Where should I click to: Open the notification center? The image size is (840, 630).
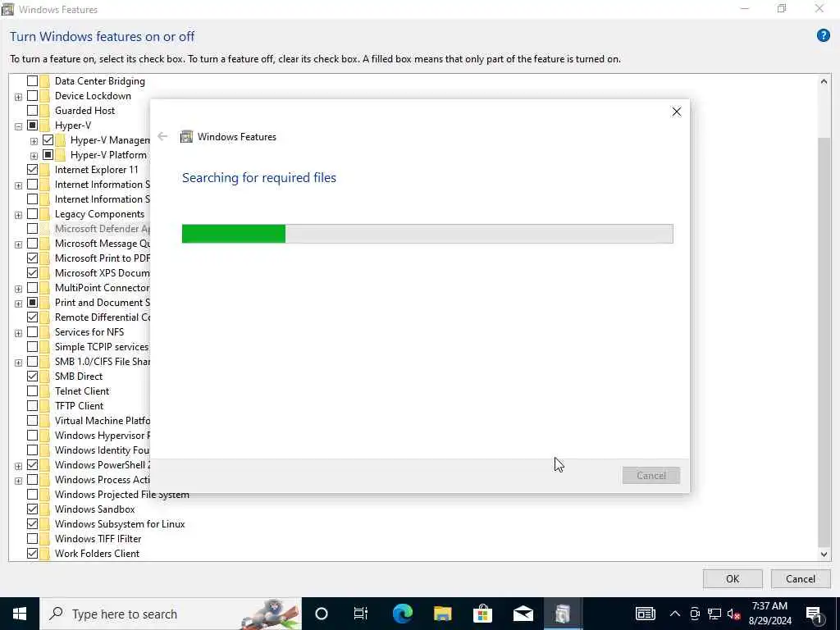[x=814, y=614]
